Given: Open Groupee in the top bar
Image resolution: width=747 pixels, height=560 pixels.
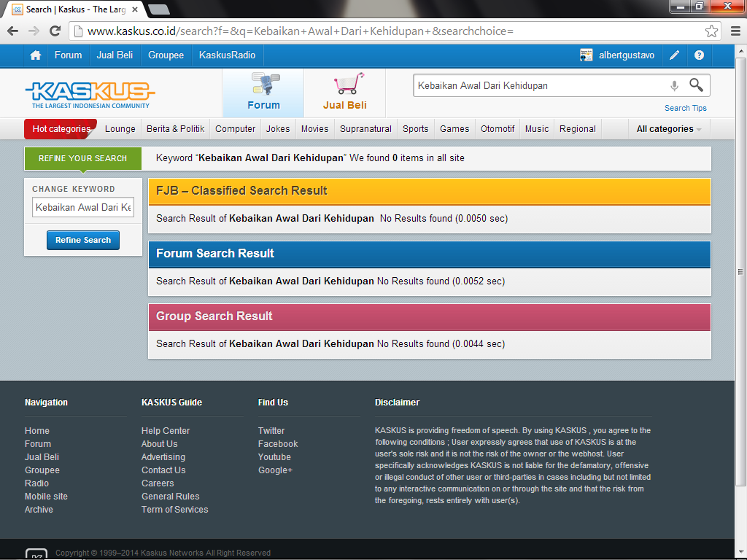Looking at the screenshot, I should click(166, 55).
